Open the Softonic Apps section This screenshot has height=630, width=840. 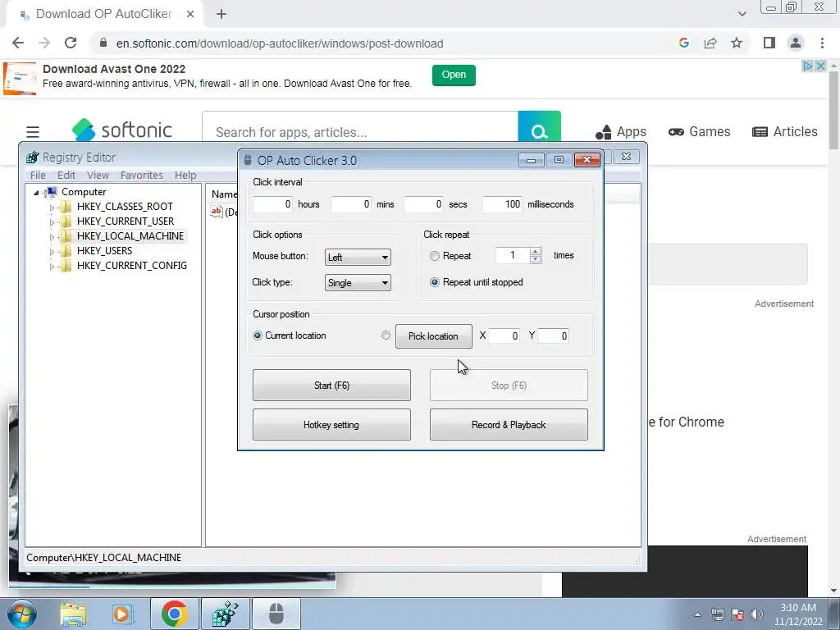(x=621, y=132)
